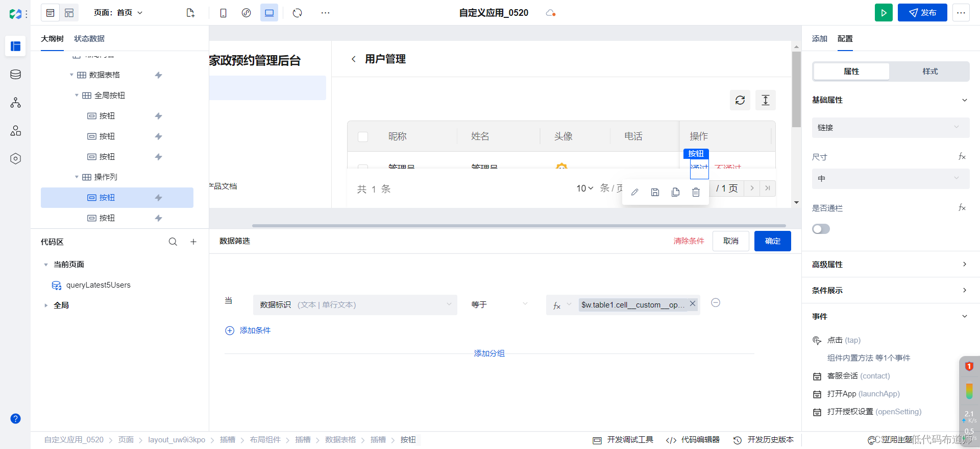This screenshot has height=449, width=980.
Task: Click the 确定 confirm button
Action: click(773, 241)
